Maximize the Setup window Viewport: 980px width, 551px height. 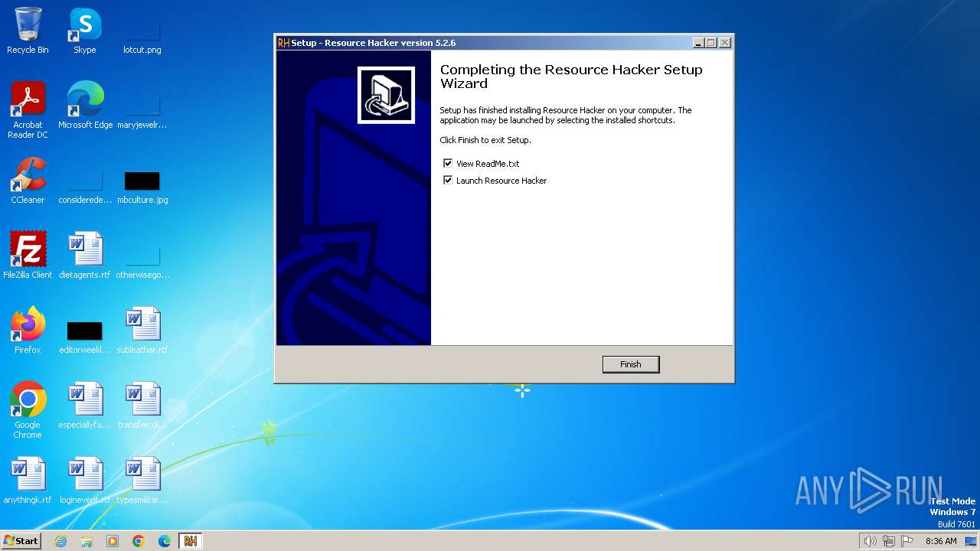[711, 43]
